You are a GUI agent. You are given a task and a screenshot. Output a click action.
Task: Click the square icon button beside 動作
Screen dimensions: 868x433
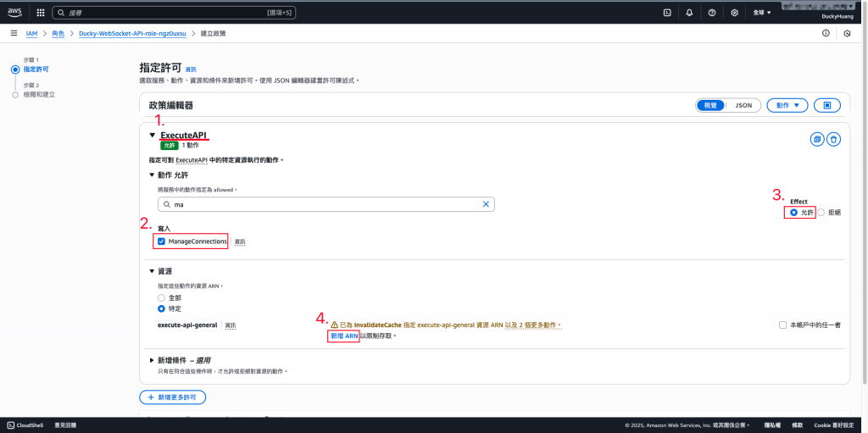(x=827, y=105)
